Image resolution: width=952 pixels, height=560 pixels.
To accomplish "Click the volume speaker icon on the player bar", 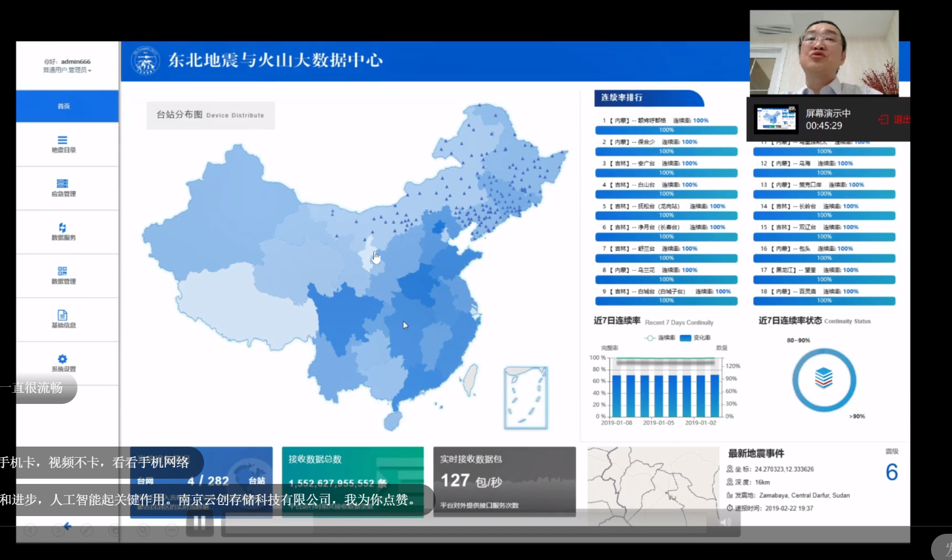I will 725,523.
